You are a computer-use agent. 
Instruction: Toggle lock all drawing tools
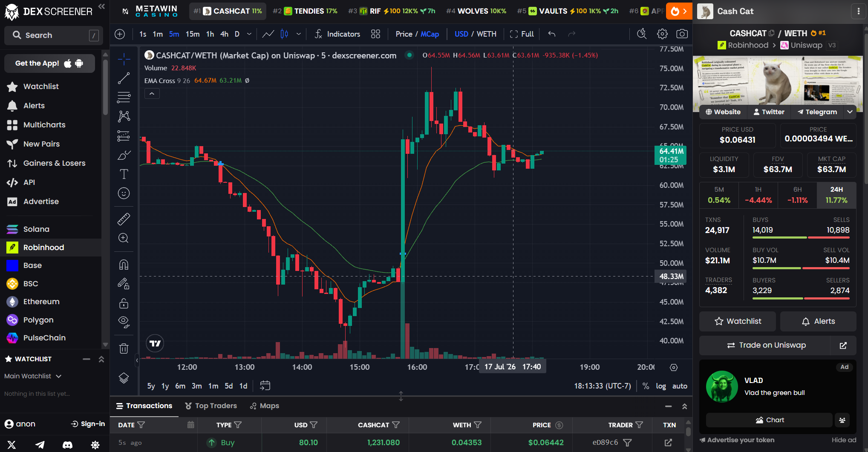click(x=124, y=303)
